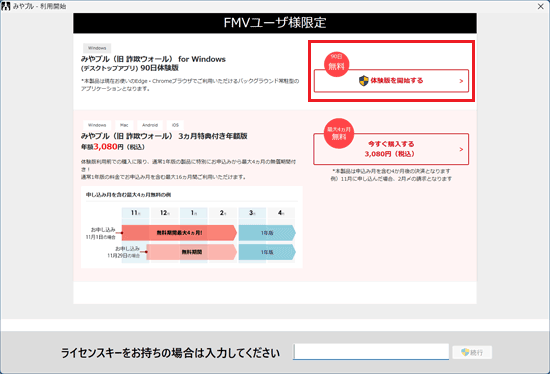This screenshot has width=550, height=374.
Task: Click the chevron arrow on purchase button
Action: click(461, 149)
